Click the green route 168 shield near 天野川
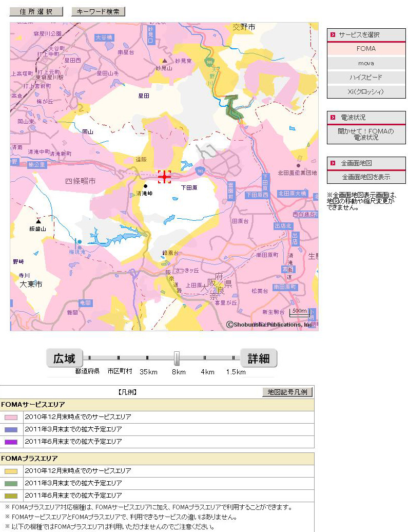 (209, 62)
